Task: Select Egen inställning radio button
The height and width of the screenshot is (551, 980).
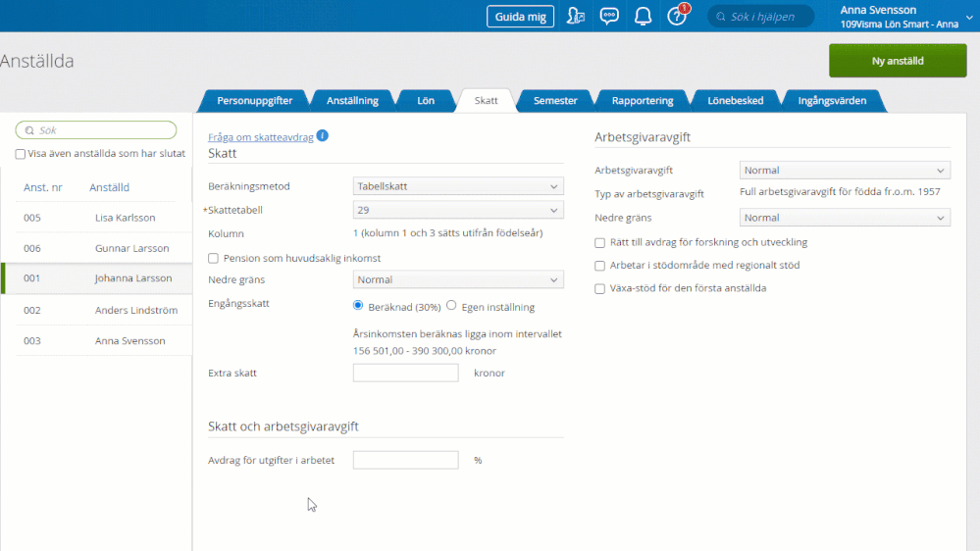Action: click(x=452, y=306)
